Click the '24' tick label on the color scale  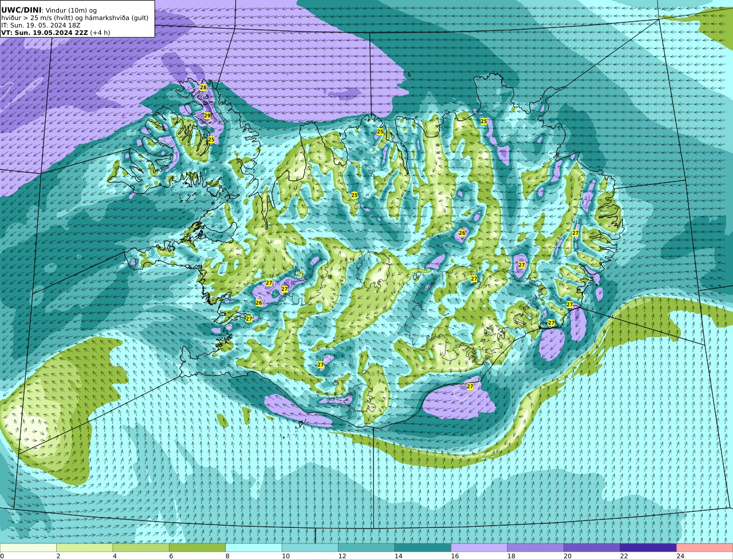(680, 556)
